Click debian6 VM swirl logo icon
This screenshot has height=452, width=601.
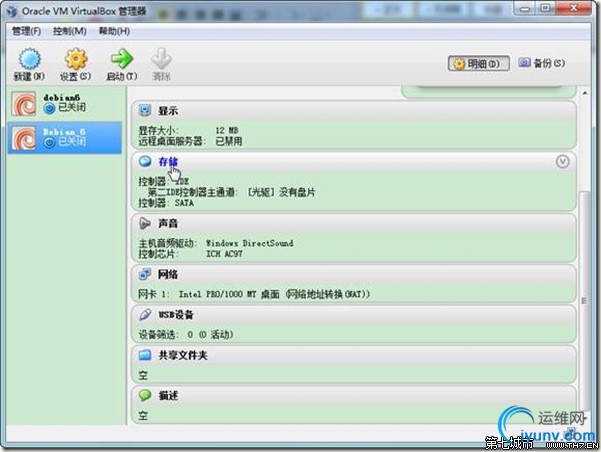click(24, 104)
